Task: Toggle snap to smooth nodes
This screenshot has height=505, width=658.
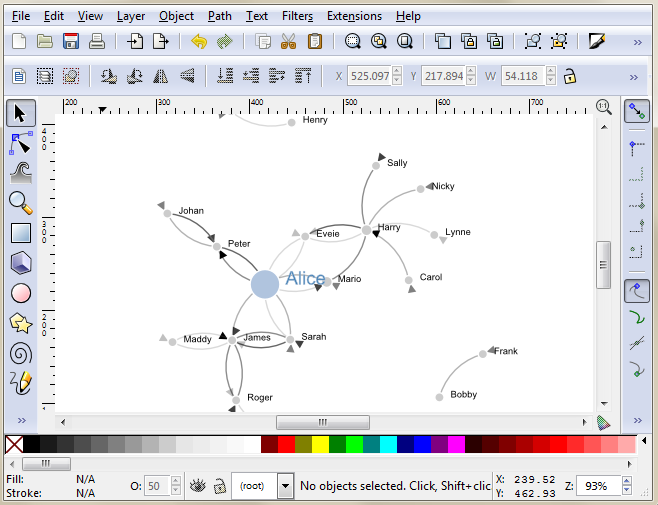Action: click(x=637, y=369)
